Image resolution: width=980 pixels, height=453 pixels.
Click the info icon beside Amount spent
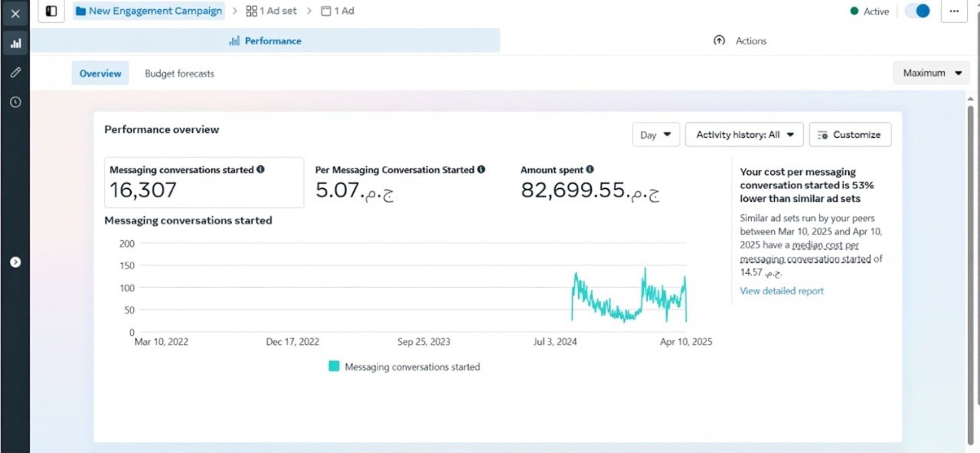pyautogui.click(x=590, y=169)
